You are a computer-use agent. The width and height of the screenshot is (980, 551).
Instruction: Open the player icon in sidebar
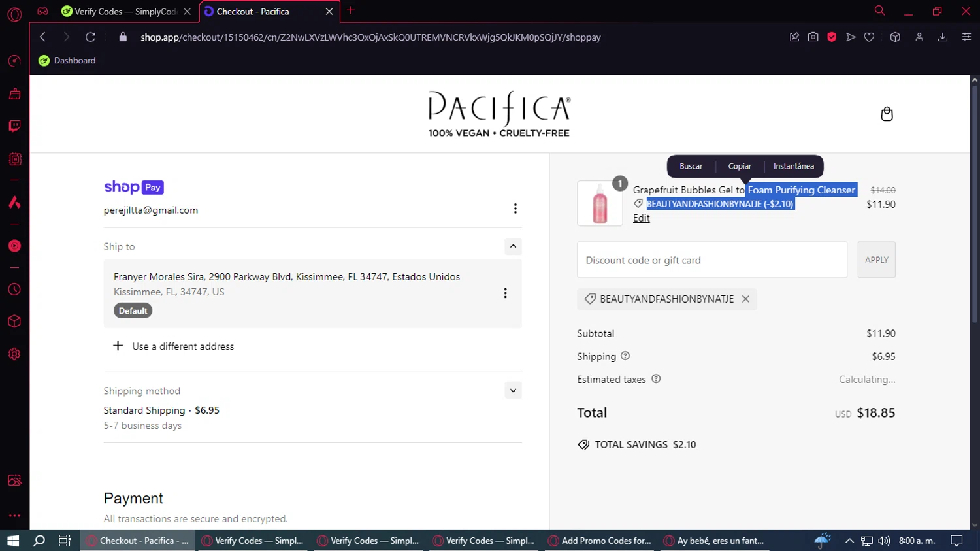point(14,246)
